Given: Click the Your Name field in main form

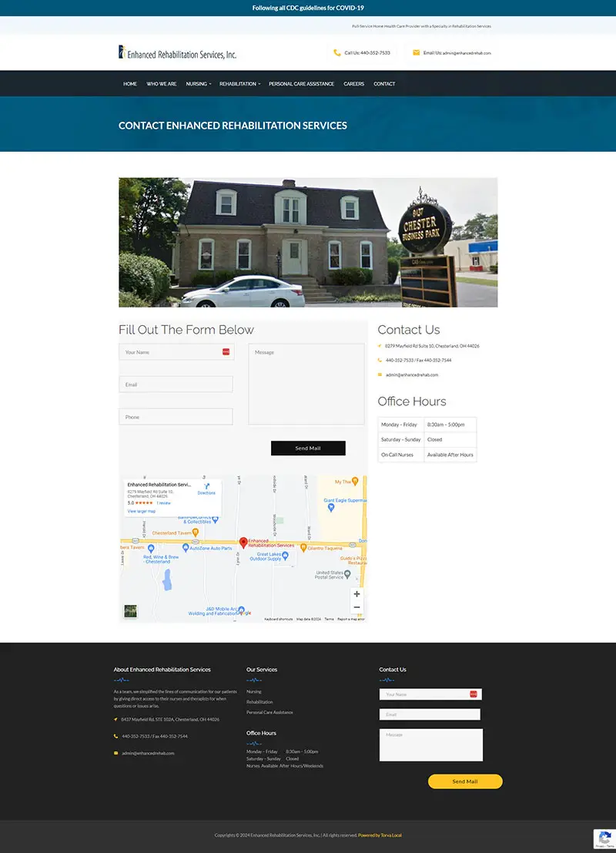Looking at the screenshot, I should [x=170, y=352].
